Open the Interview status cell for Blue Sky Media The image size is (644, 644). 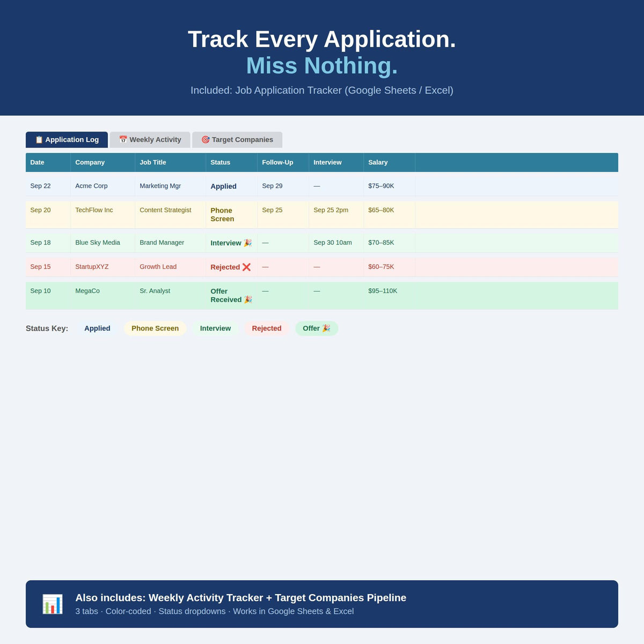click(232, 243)
